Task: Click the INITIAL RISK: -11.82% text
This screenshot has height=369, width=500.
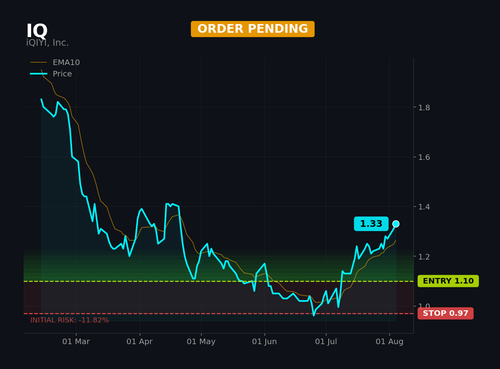Action: pos(69,320)
